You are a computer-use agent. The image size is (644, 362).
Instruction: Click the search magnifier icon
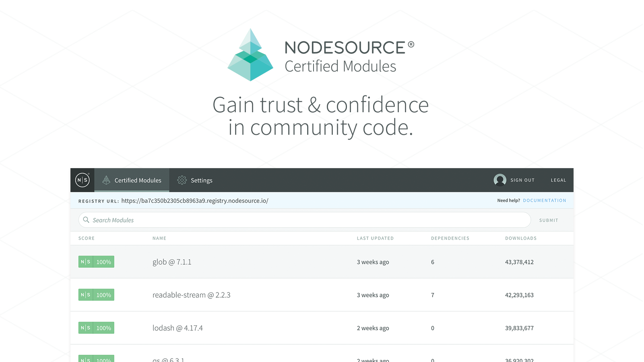click(x=86, y=220)
